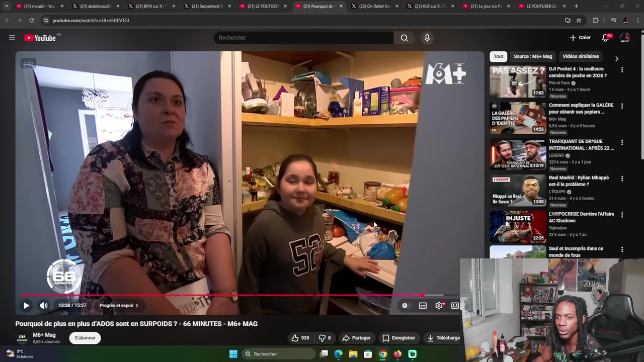Open the player settings gear
The height and width of the screenshot is (362, 644).
439,305
